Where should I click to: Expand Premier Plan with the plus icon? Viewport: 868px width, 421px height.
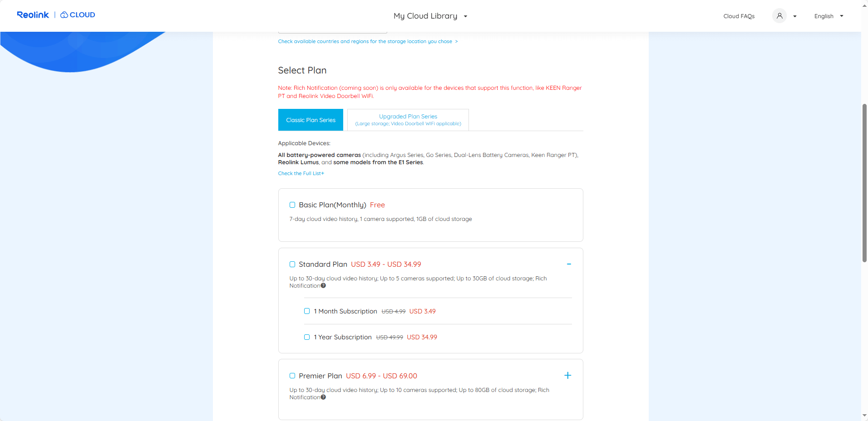[x=567, y=376]
